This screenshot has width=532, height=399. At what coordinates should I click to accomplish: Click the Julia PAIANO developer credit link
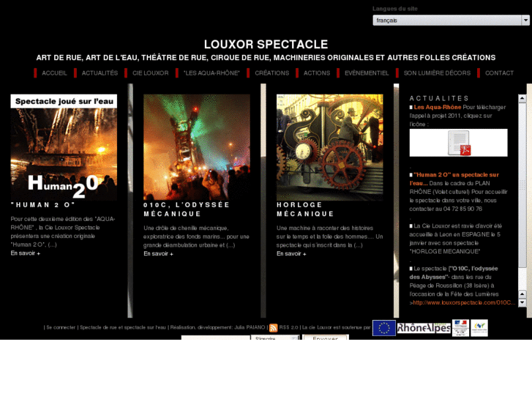coord(250,328)
